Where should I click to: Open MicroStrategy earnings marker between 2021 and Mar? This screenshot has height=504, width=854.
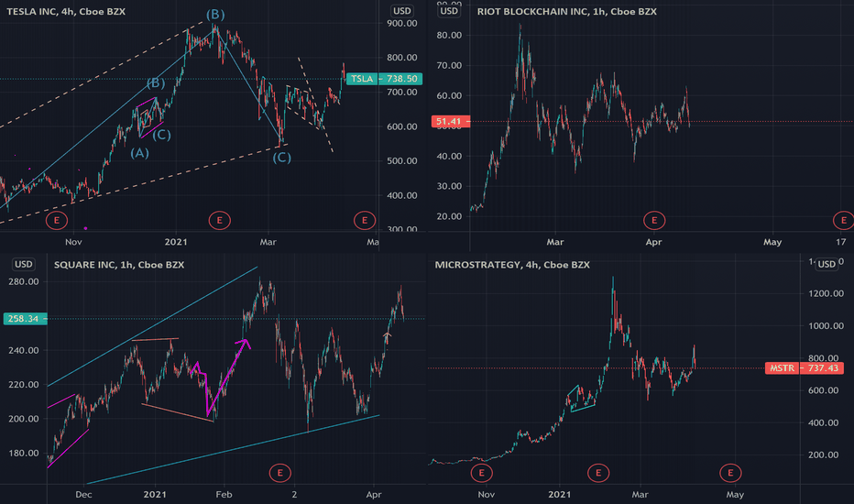tap(598, 473)
